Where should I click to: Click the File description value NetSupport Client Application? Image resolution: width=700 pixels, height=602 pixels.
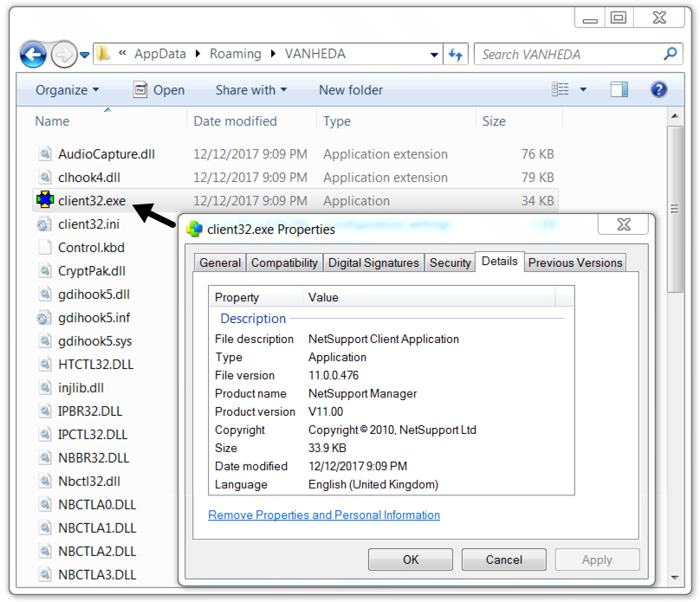[x=384, y=340]
